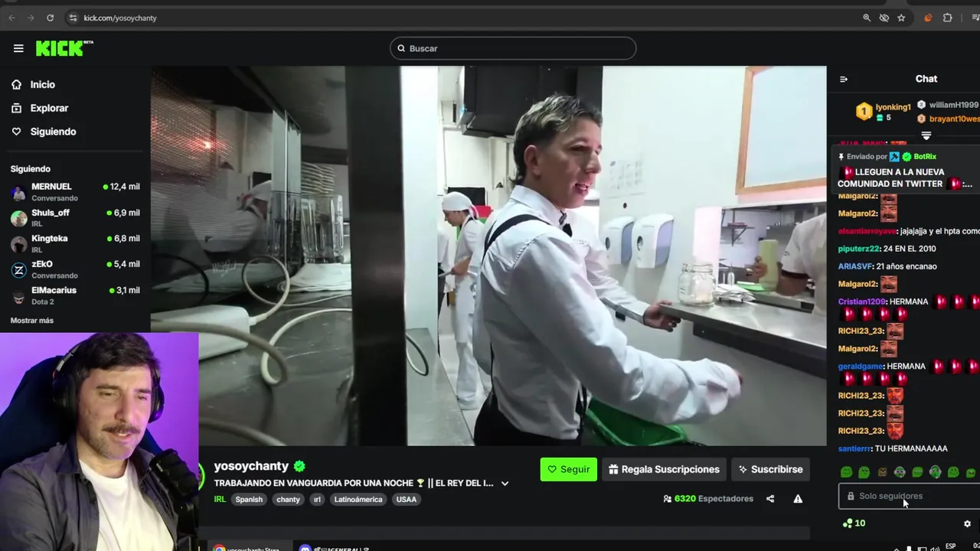The image size is (980, 551).
Task: Open Kingteka channel in following list
Action: pyautogui.click(x=75, y=244)
